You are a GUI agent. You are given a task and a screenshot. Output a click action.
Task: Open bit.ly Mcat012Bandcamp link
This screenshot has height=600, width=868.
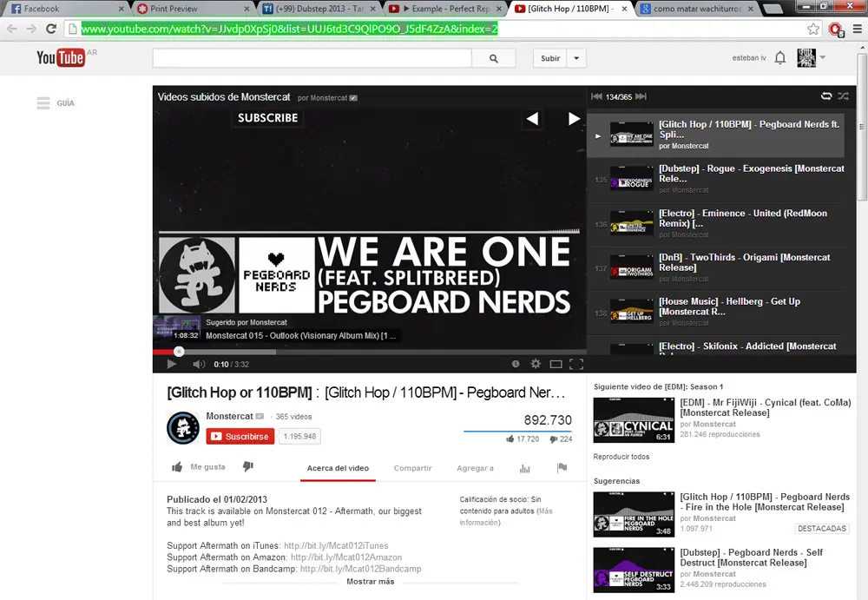click(x=360, y=569)
